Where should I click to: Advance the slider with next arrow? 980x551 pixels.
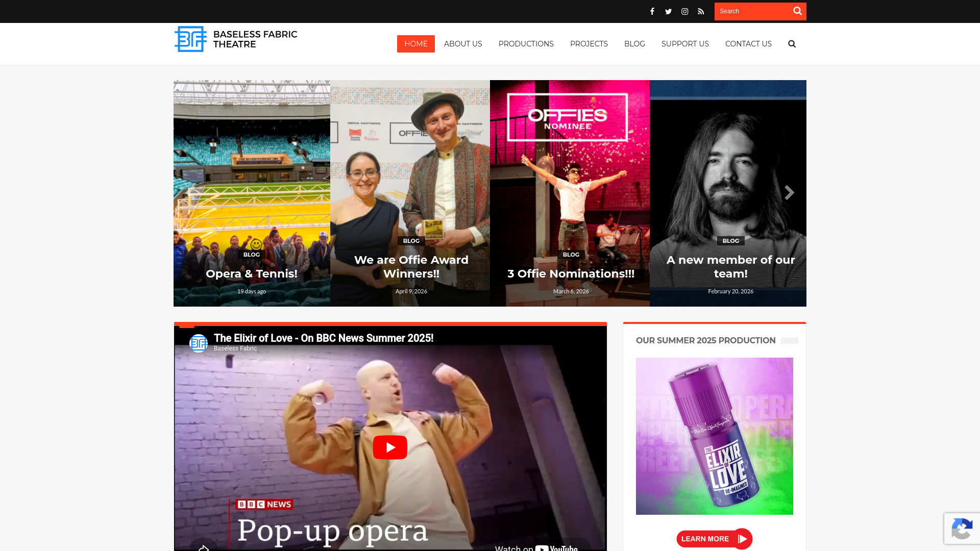coord(789,193)
